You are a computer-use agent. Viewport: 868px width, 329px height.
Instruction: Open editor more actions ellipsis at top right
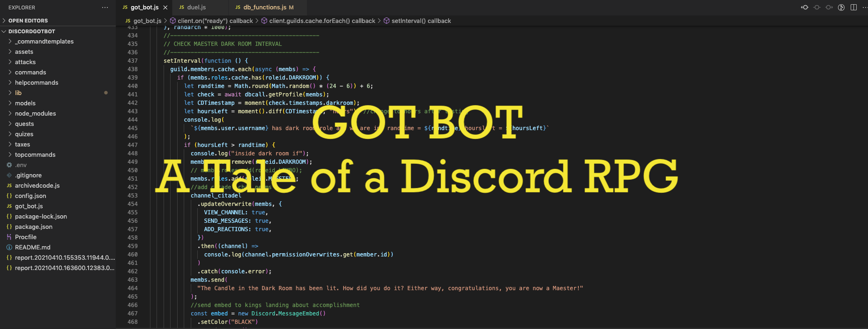coord(864,7)
